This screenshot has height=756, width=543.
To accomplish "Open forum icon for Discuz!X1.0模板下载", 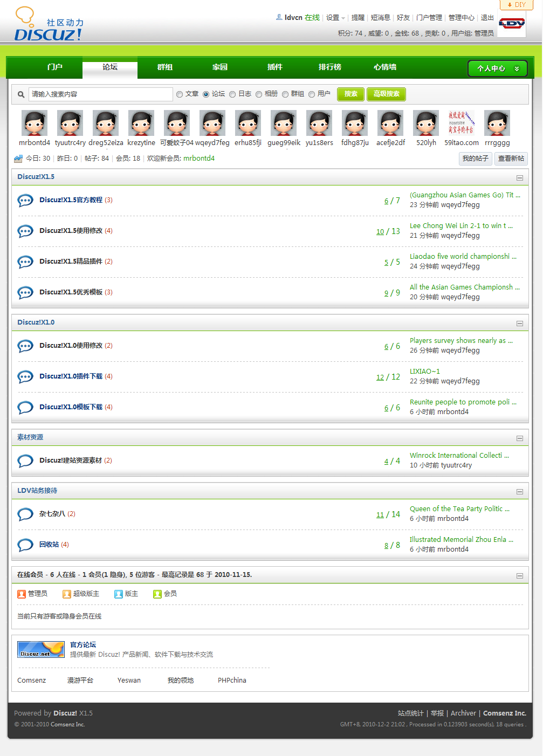I will point(25,408).
